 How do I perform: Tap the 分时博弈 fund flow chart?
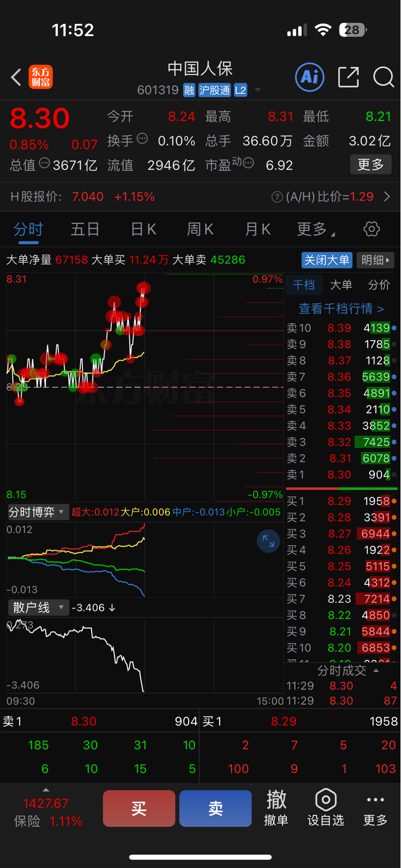[145, 559]
